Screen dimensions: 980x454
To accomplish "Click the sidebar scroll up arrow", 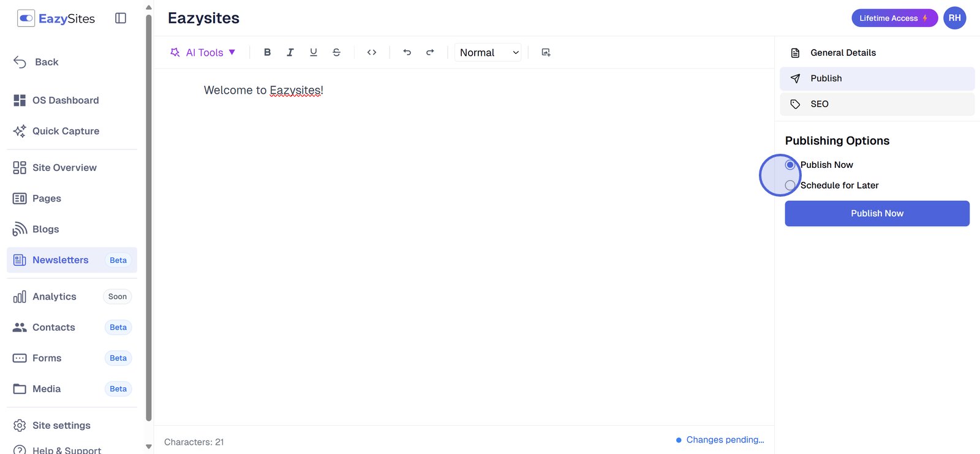I will pos(149,7).
